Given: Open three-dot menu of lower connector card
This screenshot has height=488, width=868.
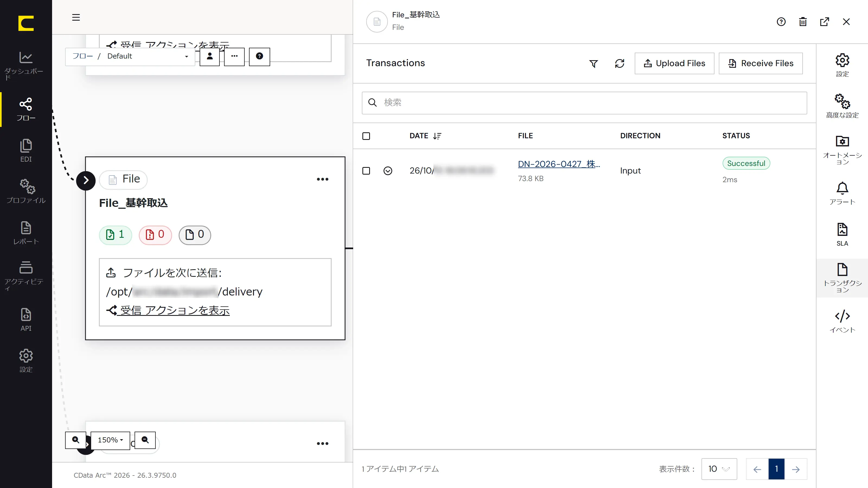Looking at the screenshot, I should click(x=323, y=444).
